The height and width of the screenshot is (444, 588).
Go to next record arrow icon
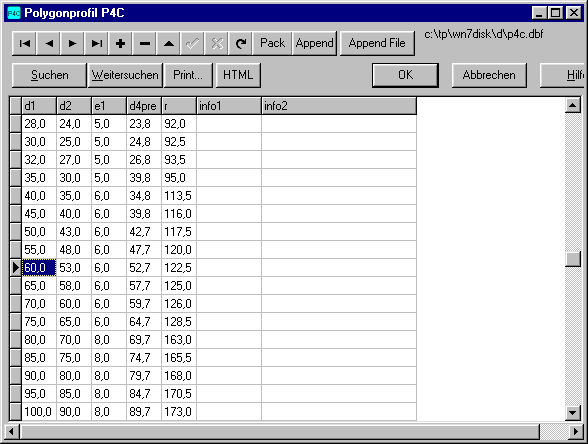72,44
